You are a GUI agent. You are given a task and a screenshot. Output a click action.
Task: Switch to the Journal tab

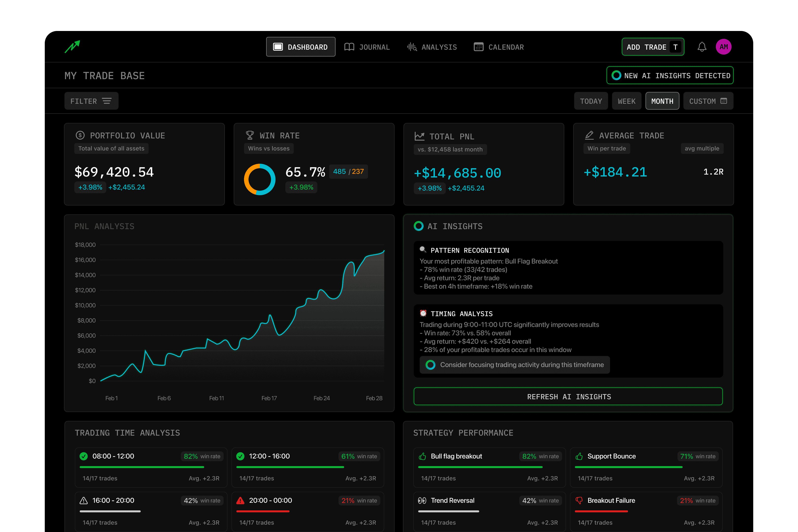(x=367, y=47)
